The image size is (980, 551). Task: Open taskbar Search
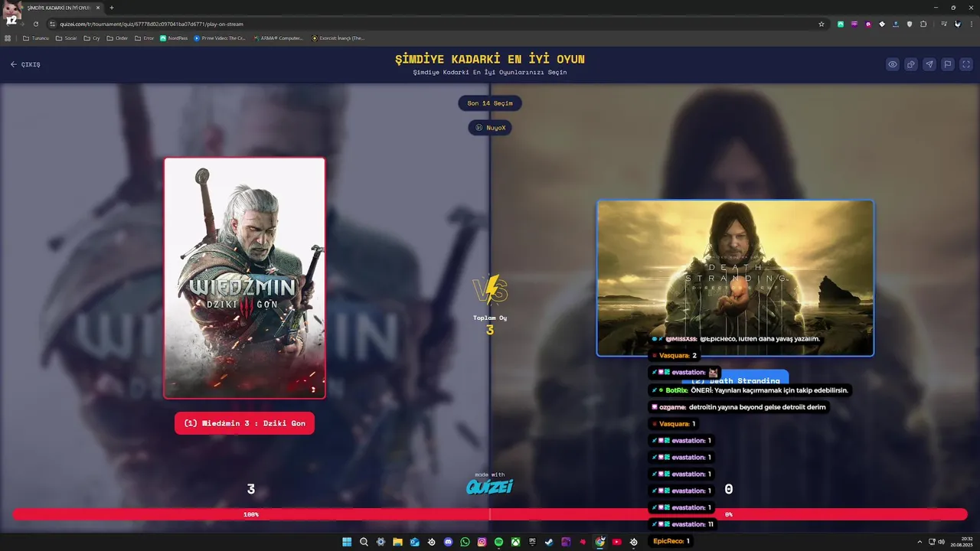[364, 542]
